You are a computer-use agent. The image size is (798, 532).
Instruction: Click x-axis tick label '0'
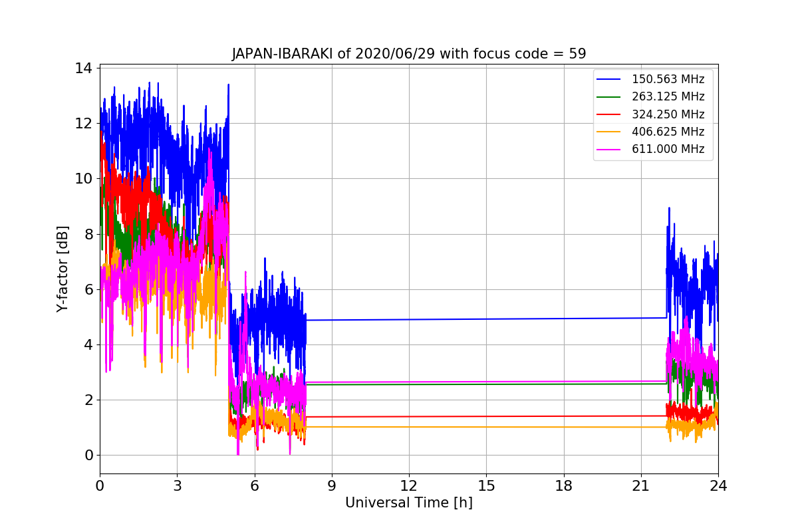click(x=100, y=485)
